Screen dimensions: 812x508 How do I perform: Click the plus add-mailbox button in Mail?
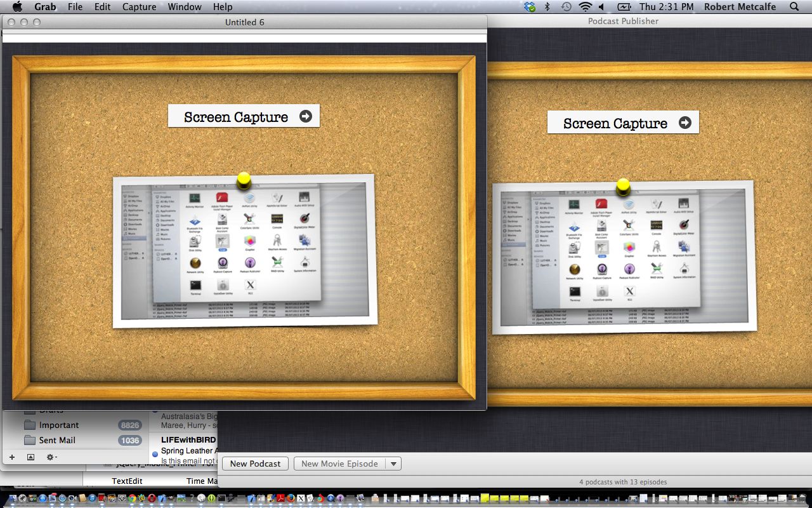click(x=11, y=457)
